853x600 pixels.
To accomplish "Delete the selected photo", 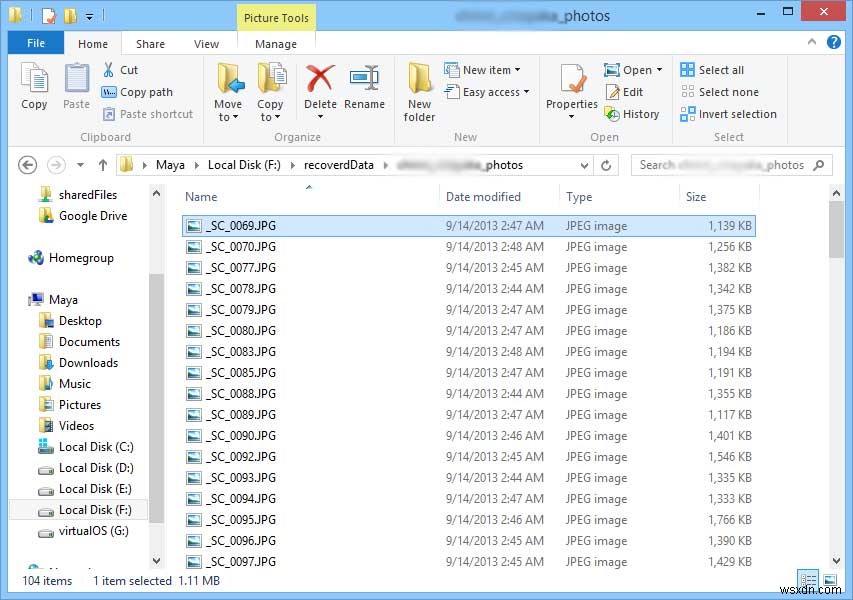I will tap(319, 88).
